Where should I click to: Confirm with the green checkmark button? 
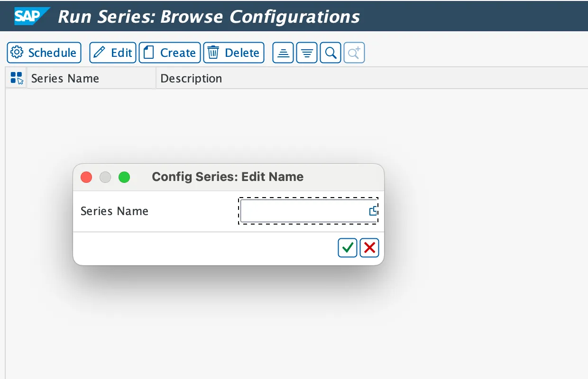348,248
